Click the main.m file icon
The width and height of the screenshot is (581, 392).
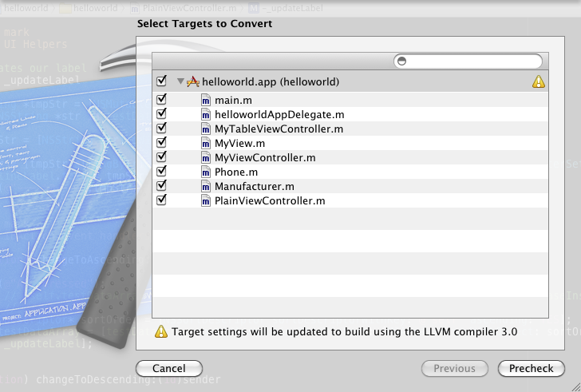(206, 100)
